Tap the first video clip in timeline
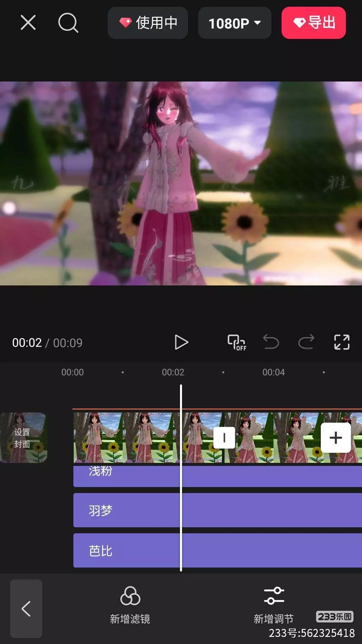This screenshot has width=362, height=644. (148, 438)
